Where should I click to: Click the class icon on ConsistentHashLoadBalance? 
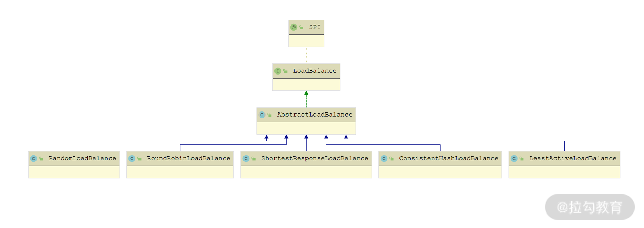[384, 159]
